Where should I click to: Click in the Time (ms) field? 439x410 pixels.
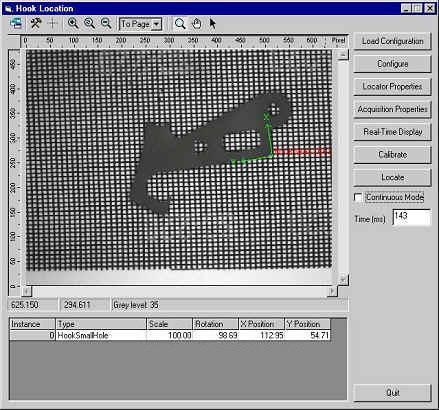[412, 217]
